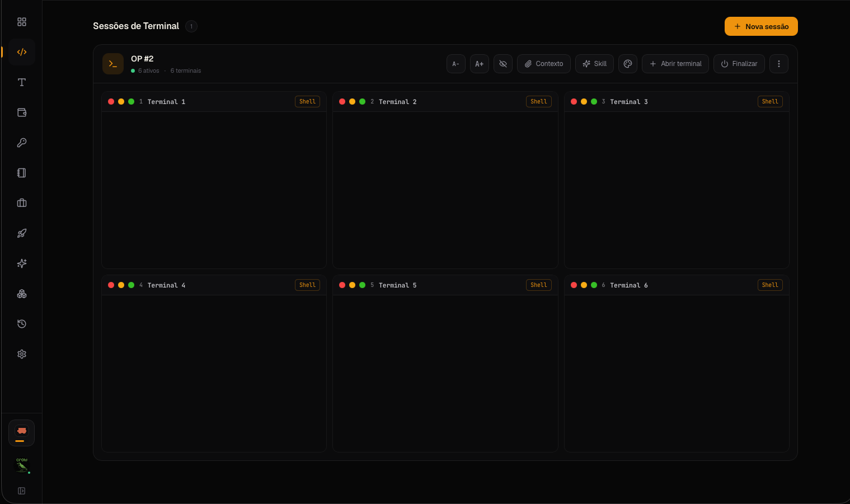This screenshot has width=850, height=504.
Task: Click the green dot on Terminal 3
Action: (594, 102)
